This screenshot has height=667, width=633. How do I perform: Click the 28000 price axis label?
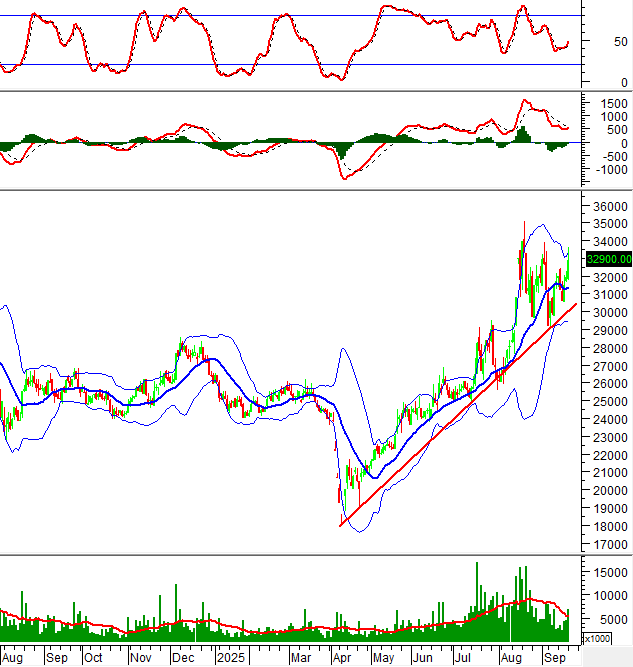tap(610, 348)
